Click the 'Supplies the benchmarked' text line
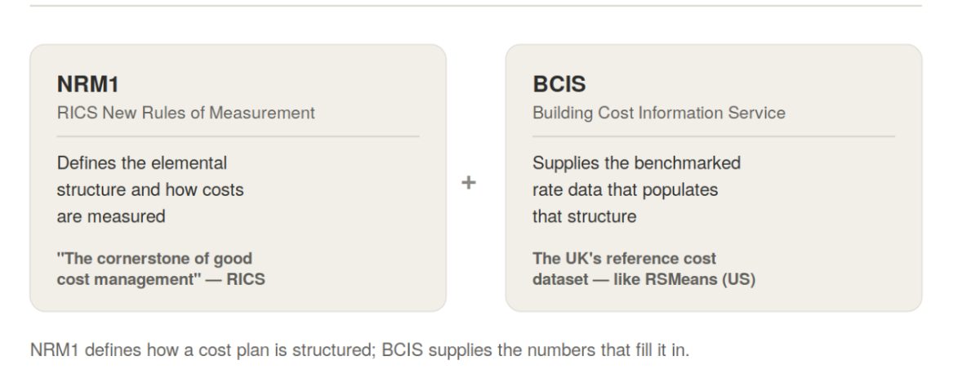This screenshot has width=980, height=387. (x=636, y=163)
